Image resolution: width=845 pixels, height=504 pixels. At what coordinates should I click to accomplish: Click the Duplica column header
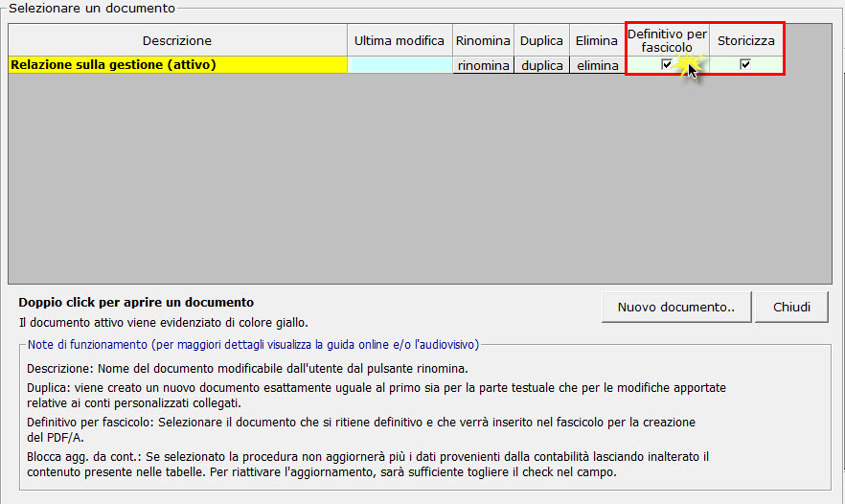[541, 41]
